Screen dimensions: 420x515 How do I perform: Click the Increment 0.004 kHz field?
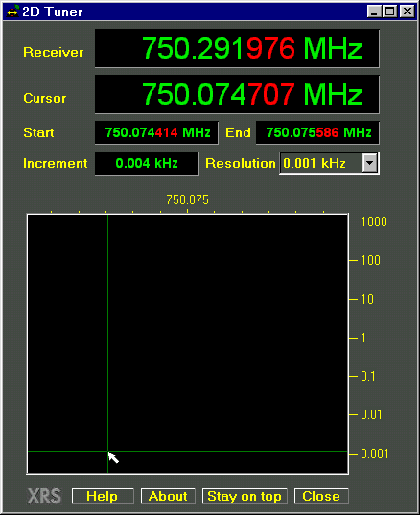[x=147, y=163]
